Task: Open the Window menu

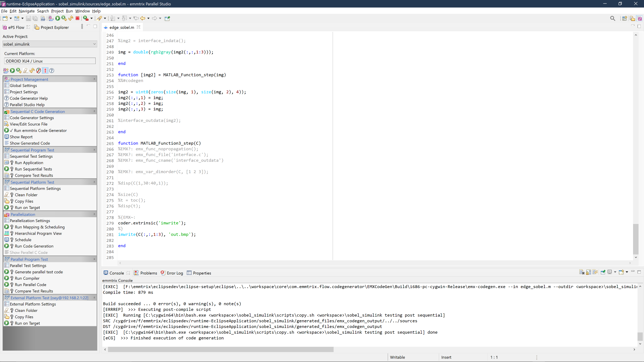Action: coord(82,11)
